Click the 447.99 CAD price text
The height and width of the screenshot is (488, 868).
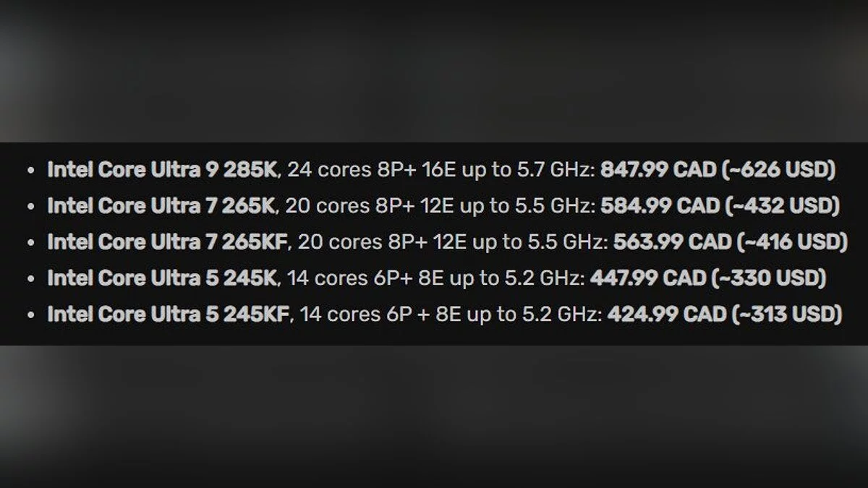pyautogui.click(x=648, y=278)
